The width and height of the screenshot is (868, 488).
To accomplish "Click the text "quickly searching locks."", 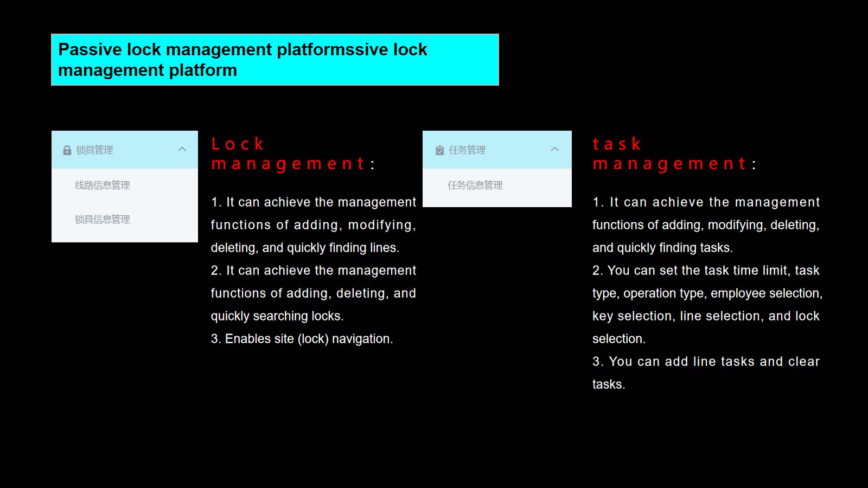I will pos(277,316).
